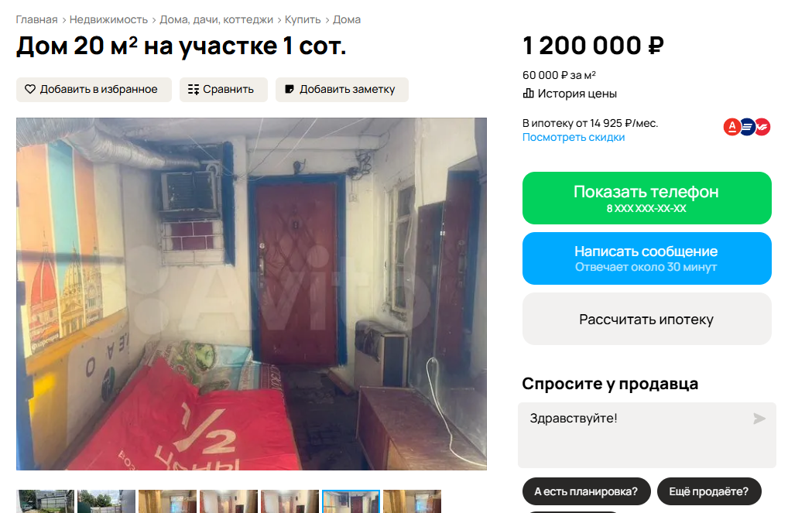Image resolution: width=812 pixels, height=513 pixels.
Task: Follow the Посмотреть скидки link
Action: coord(574,137)
